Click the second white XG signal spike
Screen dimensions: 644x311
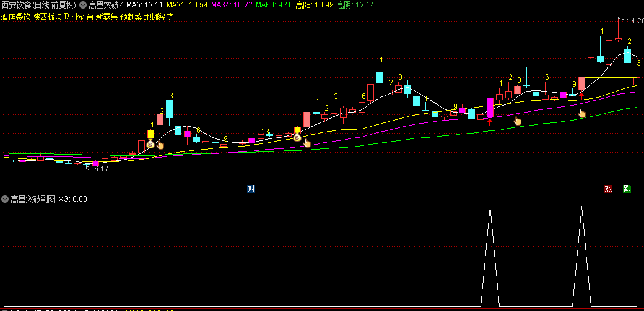(581, 256)
